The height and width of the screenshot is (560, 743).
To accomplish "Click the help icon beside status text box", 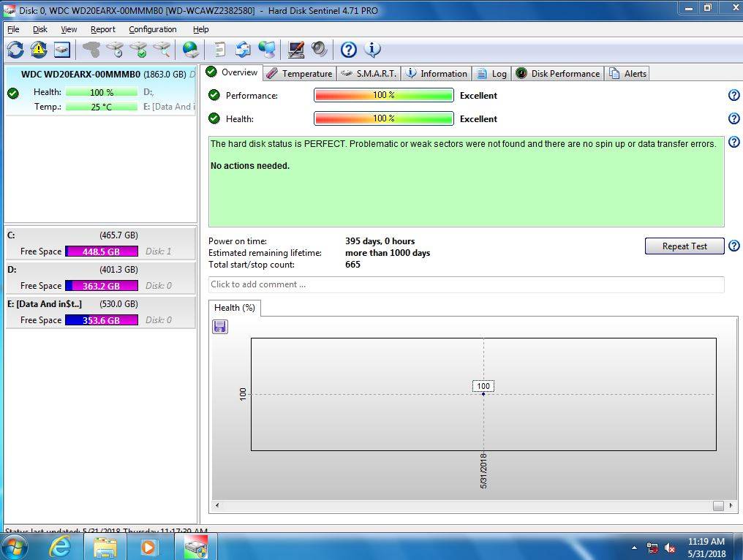I will [733, 142].
